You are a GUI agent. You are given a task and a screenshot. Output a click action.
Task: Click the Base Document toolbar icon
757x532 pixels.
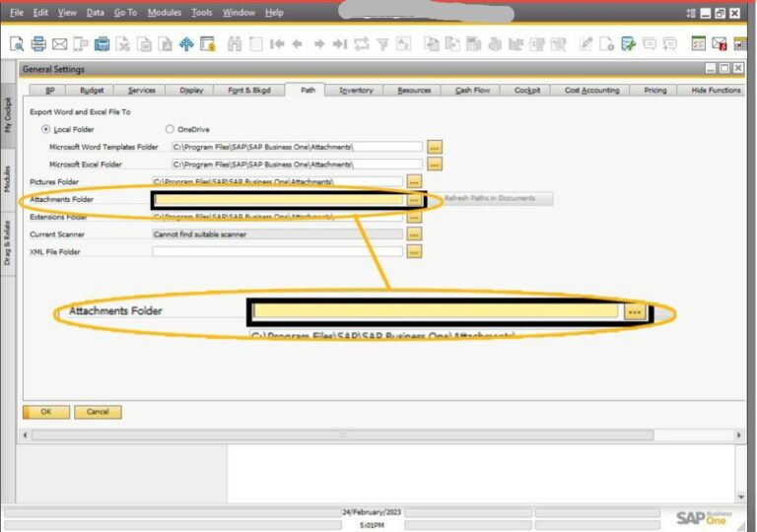point(431,44)
